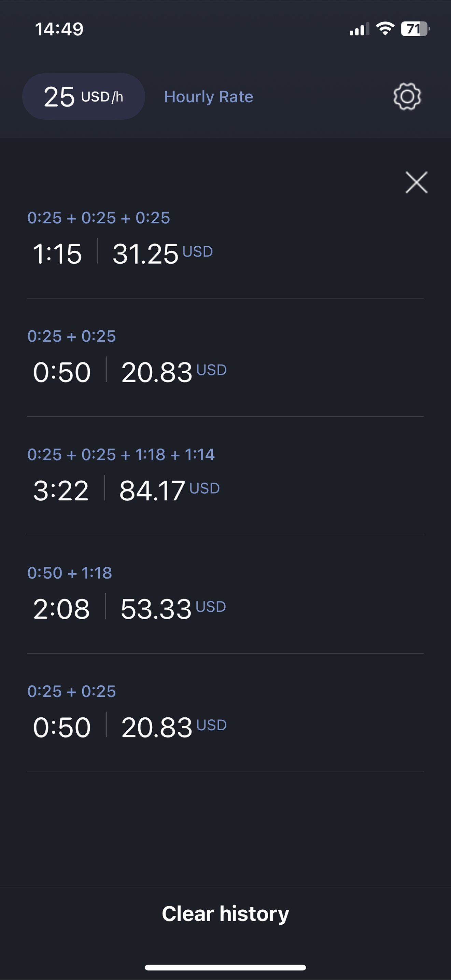This screenshot has height=980, width=451.
Task: Tap the 14:49 clock in status bar
Action: pos(59,29)
